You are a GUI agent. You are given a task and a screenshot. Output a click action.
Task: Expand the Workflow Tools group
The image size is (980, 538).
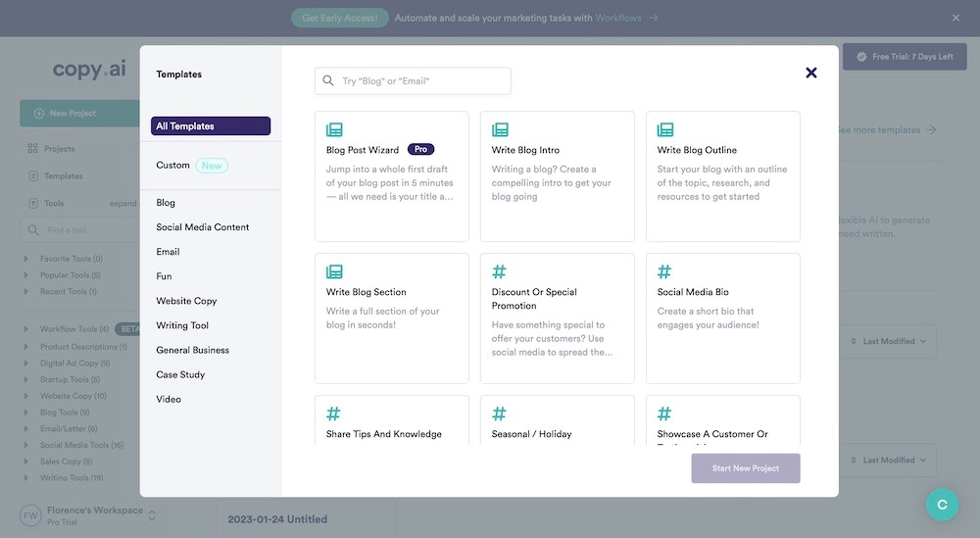tap(25, 329)
